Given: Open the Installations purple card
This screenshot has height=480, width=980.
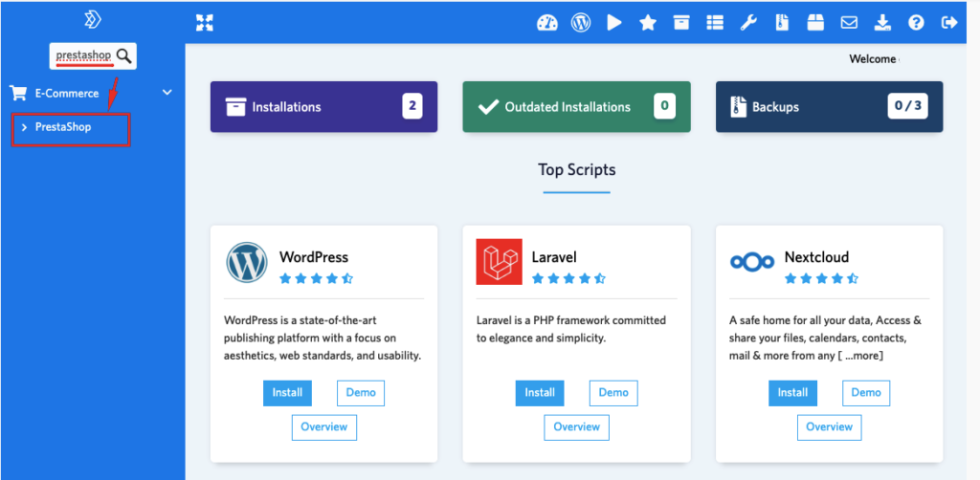Looking at the screenshot, I should [x=323, y=107].
